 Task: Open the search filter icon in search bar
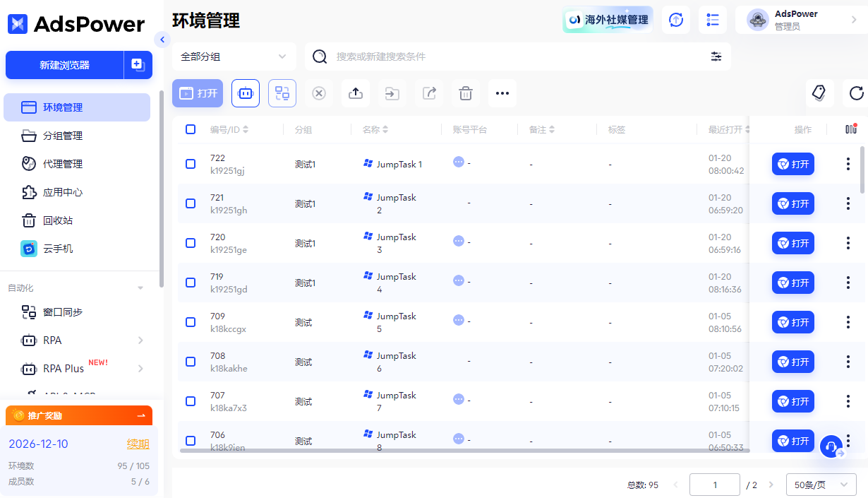point(716,56)
